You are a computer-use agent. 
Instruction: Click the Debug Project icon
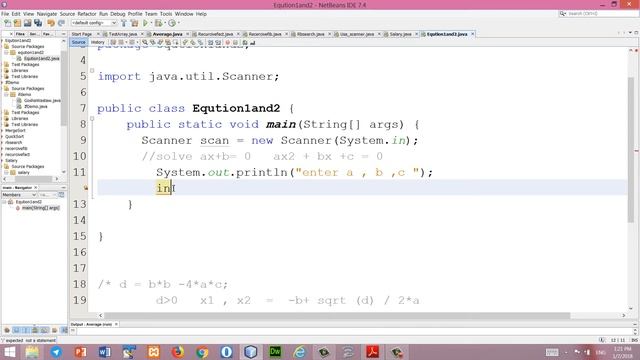click(x=158, y=23)
